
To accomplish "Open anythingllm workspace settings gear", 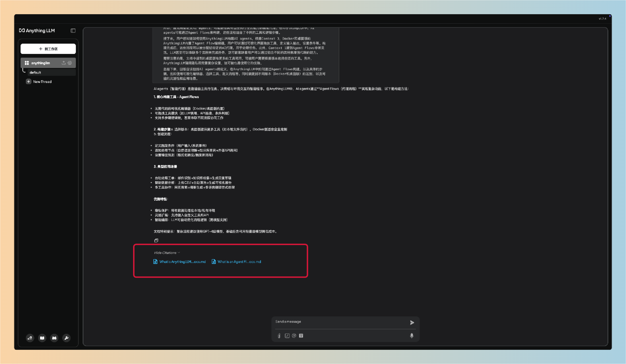I will click(x=70, y=63).
